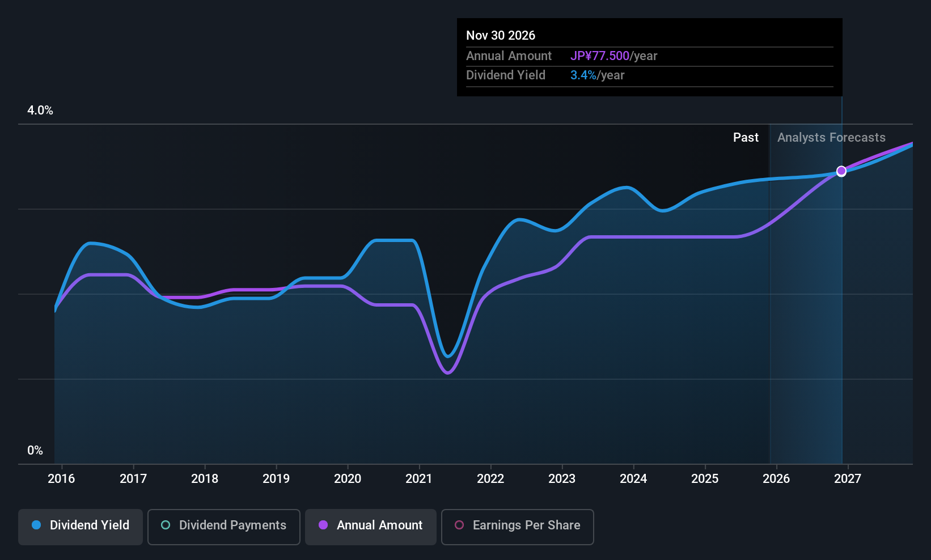Click the purple Annual Amount legend dot
Image resolution: width=931 pixels, height=560 pixels.
click(323, 525)
